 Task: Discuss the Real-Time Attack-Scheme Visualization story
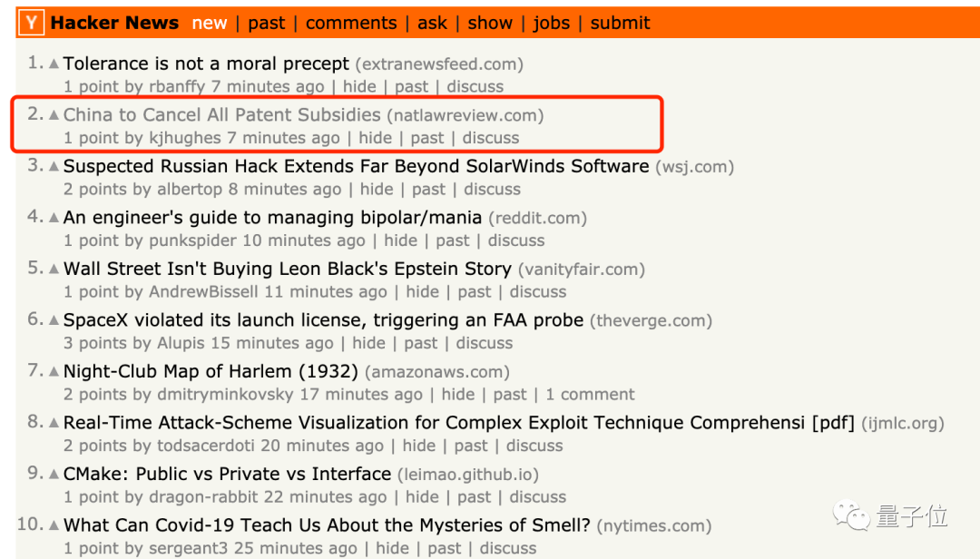pos(534,446)
